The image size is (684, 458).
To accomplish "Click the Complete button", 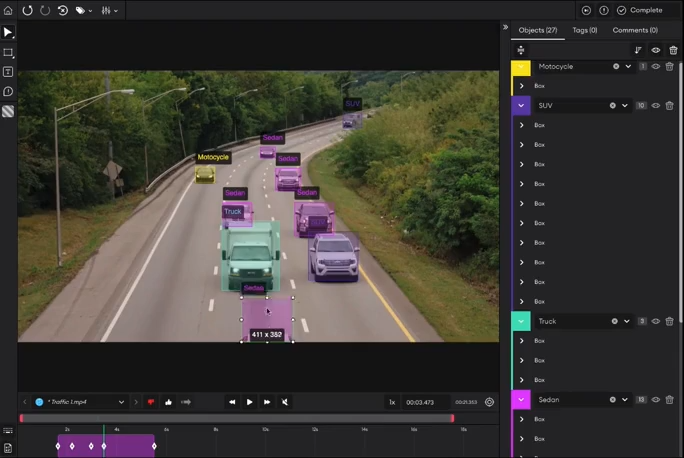I will click(640, 10).
